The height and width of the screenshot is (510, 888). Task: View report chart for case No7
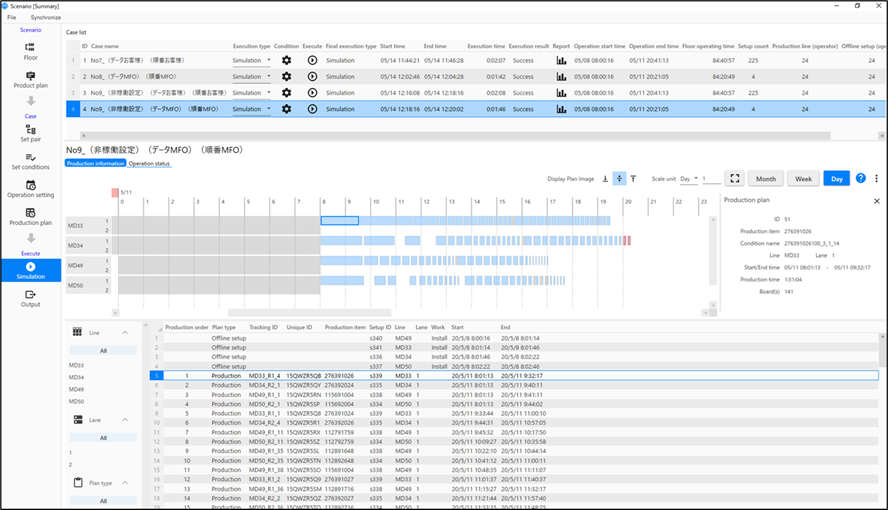coord(561,60)
